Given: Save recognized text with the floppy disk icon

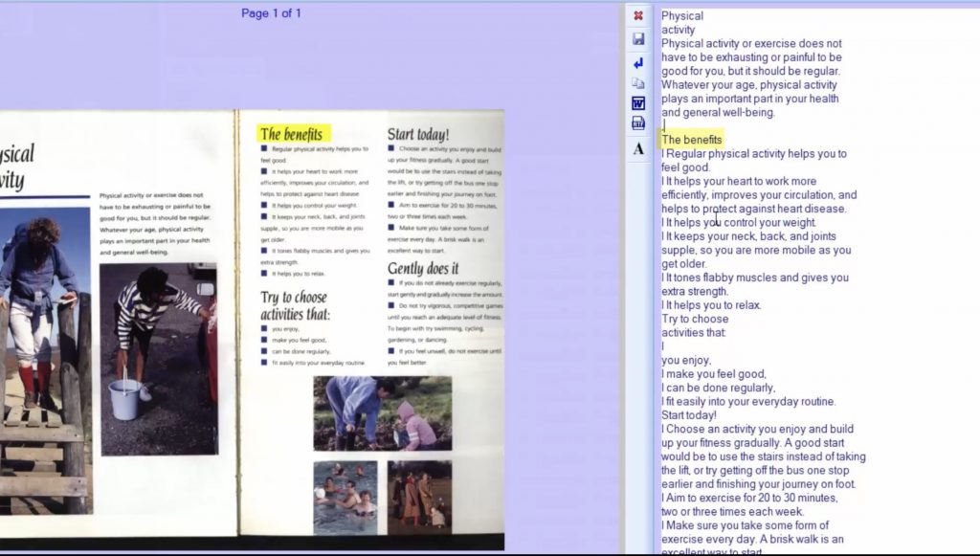Looking at the screenshot, I should pyautogui.click(x=638, y=39).
